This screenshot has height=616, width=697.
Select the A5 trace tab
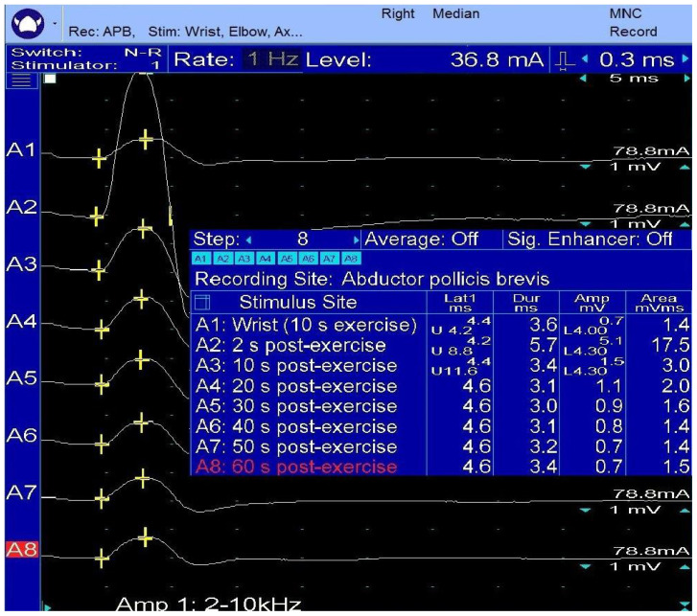pyautogui.click(x=287, y=259)
